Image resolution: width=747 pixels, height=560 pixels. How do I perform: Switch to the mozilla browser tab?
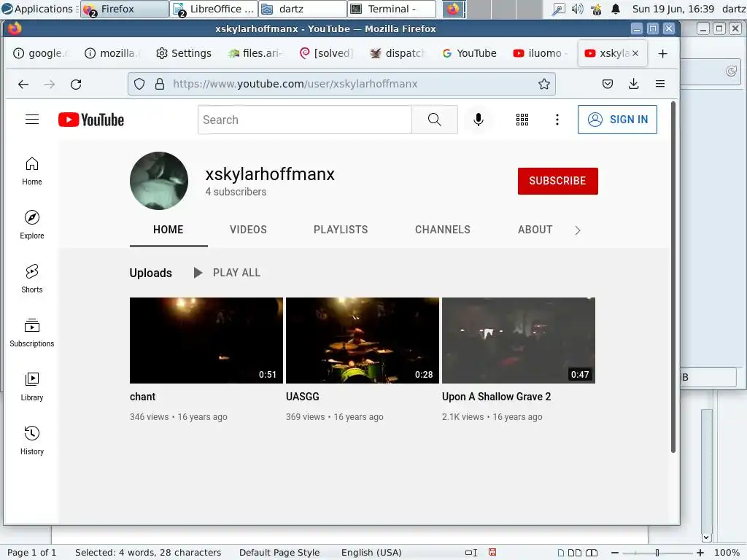tap(112, 53)
